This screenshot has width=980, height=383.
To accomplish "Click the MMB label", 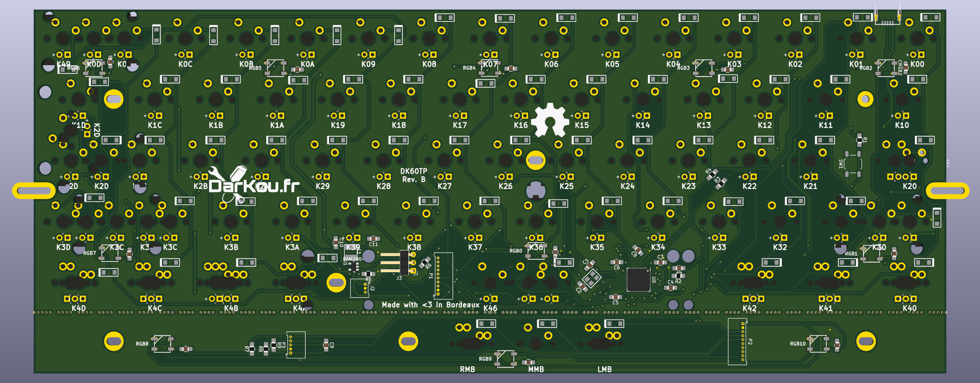I will pos(536,369).
